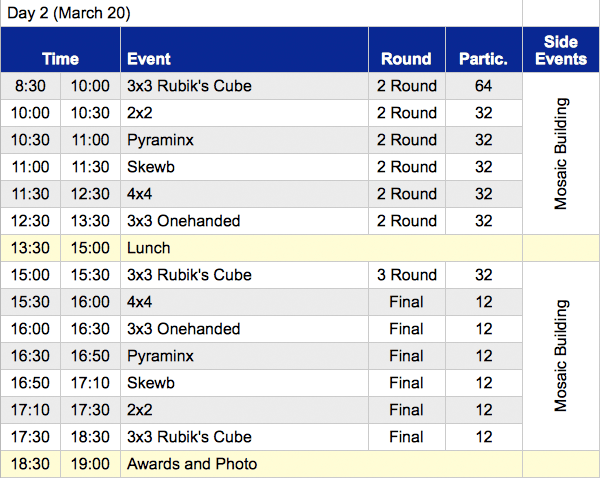Select the Side Events header cell
This screenshot has height=478, width=600.
tap(561, 50)
